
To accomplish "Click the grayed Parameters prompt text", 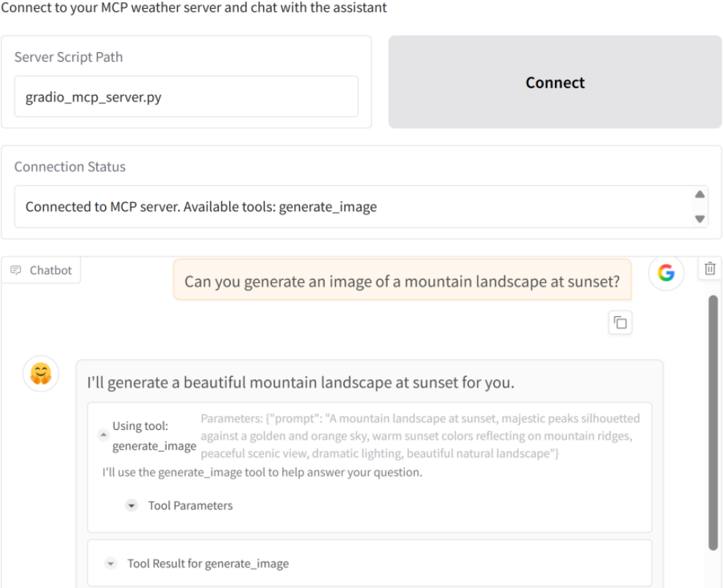I will [x=420, y=436].
